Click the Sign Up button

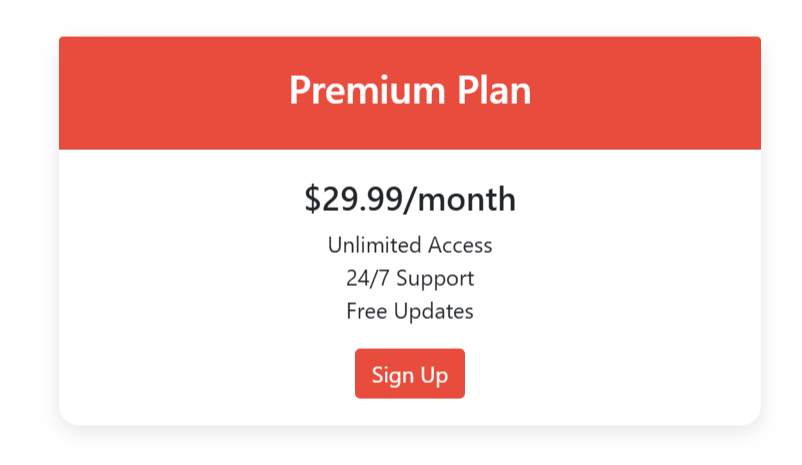pos(409,374)
